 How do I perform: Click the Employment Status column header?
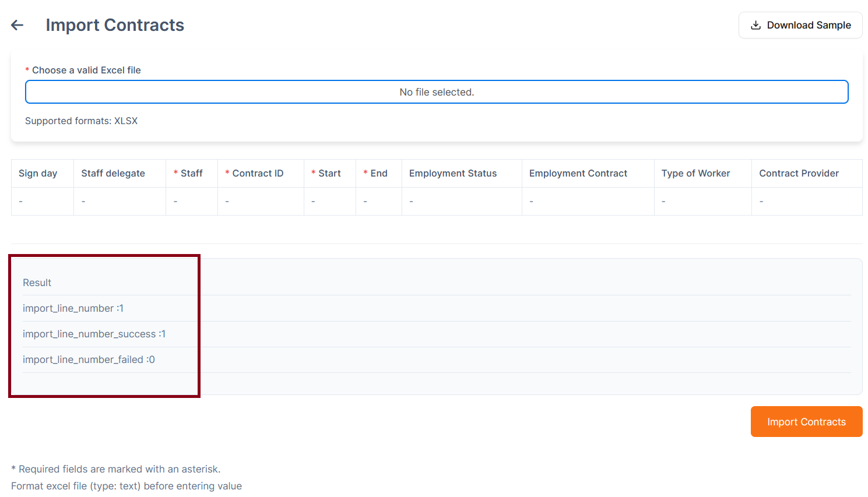click(453, 174)
